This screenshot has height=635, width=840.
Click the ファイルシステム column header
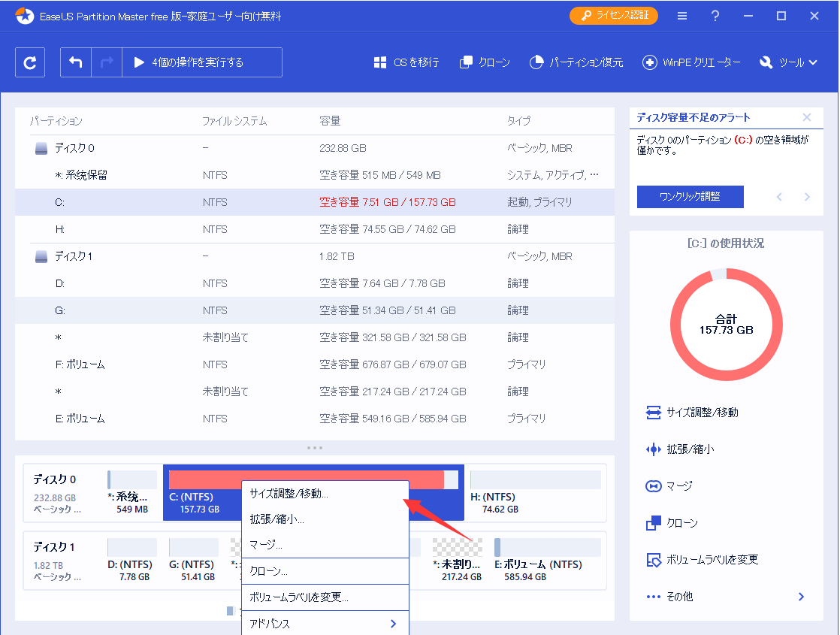tap(234, 121)
